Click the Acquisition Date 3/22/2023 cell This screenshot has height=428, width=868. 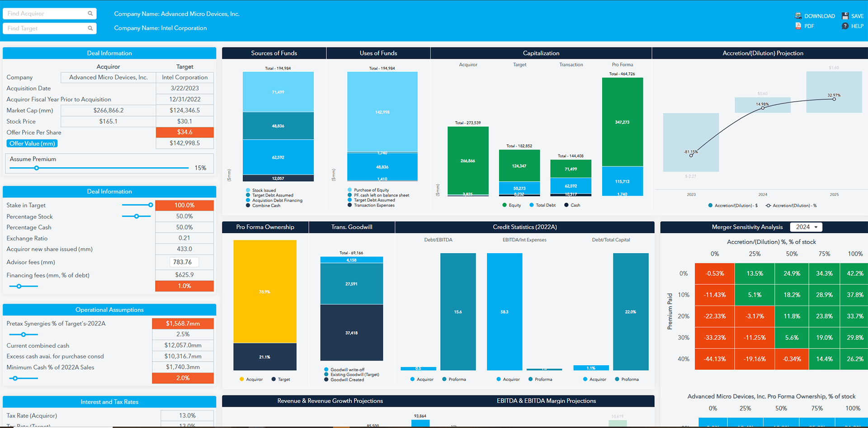(x=184, y=88)
